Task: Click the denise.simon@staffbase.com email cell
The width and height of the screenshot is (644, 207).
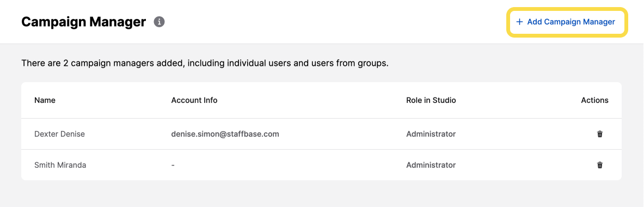Action: [225, 134]
